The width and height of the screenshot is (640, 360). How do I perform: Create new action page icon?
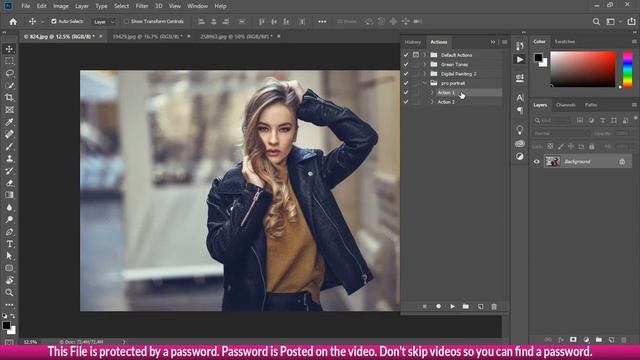coord(480,307)
